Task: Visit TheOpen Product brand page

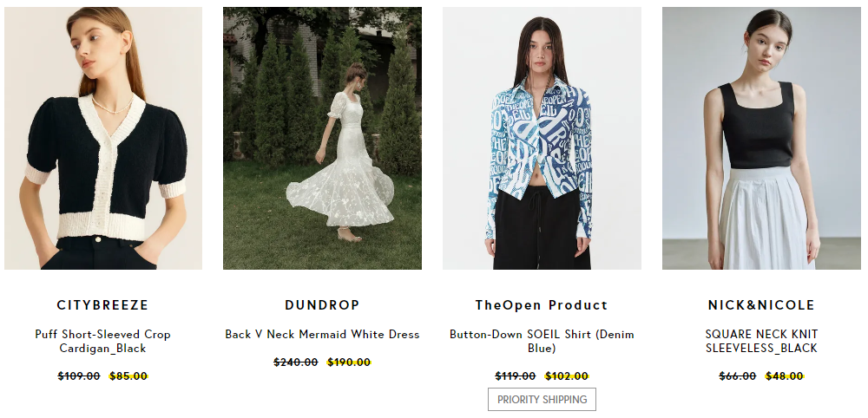Action: click(542, 305)
